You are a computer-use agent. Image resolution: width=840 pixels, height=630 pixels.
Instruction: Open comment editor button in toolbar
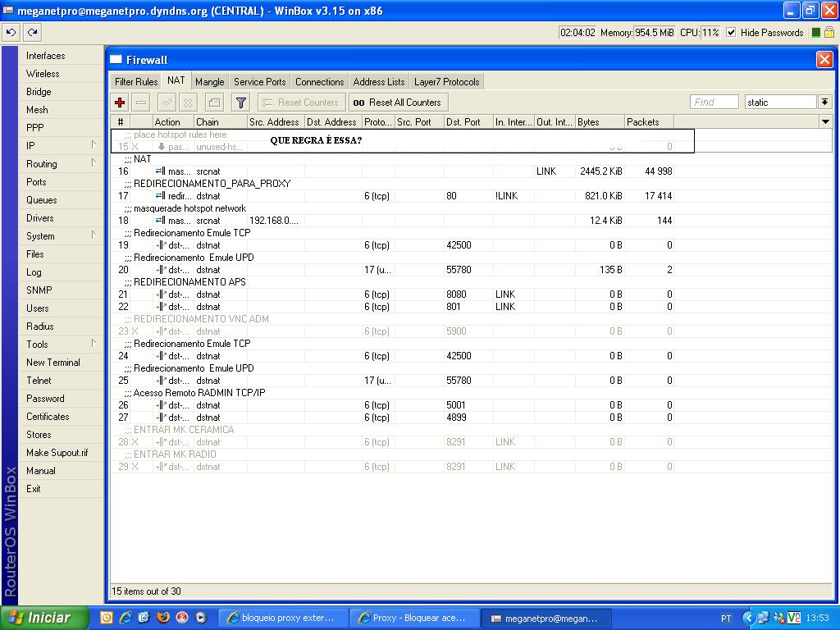click(215, 103)
